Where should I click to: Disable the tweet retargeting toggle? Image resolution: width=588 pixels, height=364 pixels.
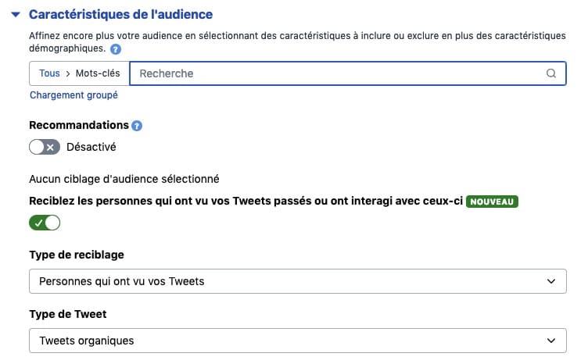45,223
